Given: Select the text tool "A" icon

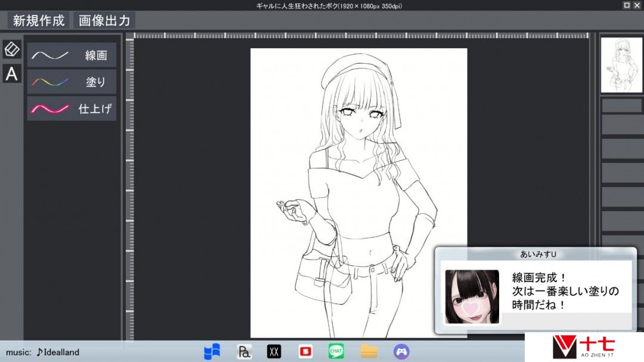Looking at the screenshot, I should point(12,74).
